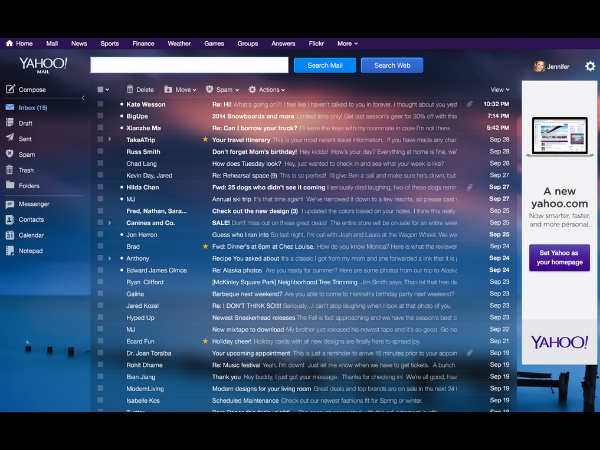Go to Games in top navigation
Image resolution: width=600 pixels, height=450 pixels.
(x=214, y=44)
